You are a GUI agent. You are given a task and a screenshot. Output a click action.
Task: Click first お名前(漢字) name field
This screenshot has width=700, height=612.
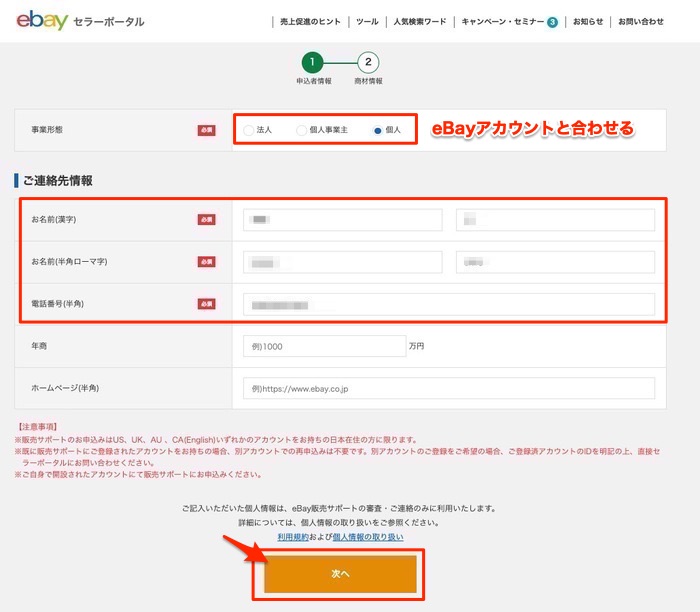[342, 220]
